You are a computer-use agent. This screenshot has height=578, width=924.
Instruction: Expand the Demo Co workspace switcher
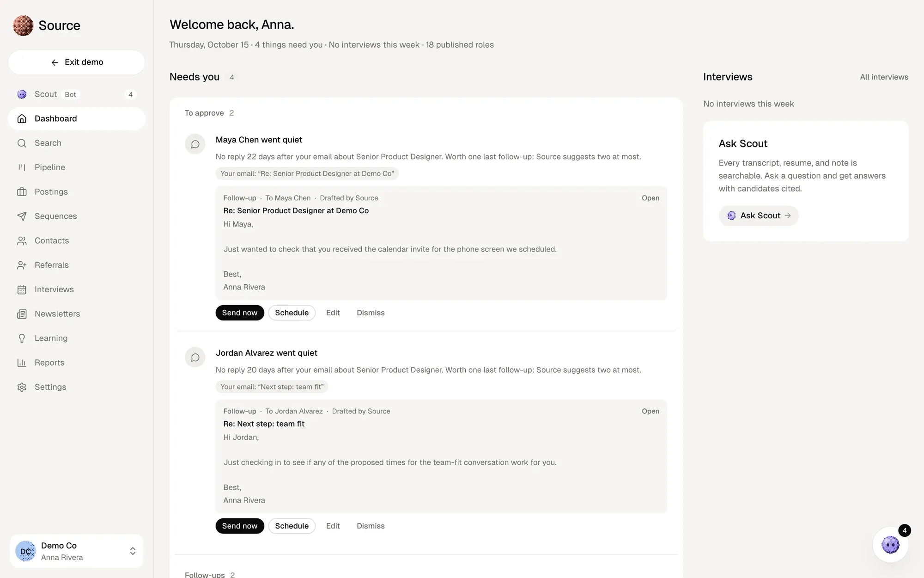point(77,551)
